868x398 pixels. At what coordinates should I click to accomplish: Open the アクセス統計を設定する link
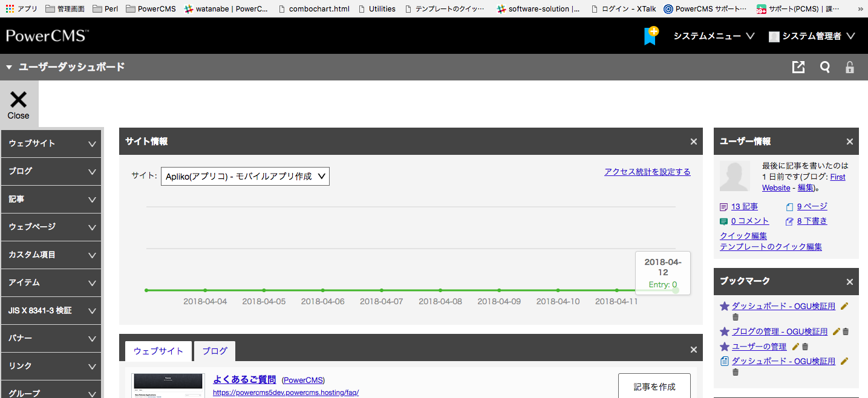point(647,172)
